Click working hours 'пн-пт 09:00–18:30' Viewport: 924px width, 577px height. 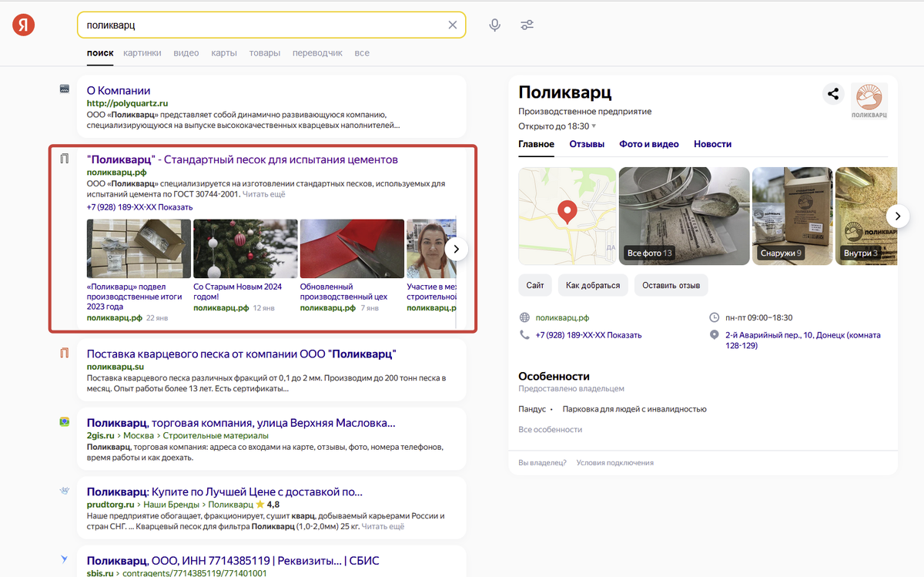758,317
